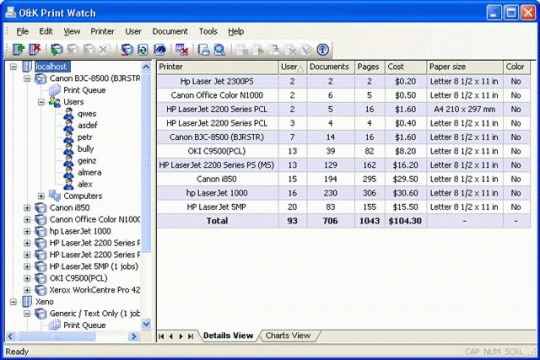
Task: Collapse the localhost tree node
Action: (x=13, y=67)
